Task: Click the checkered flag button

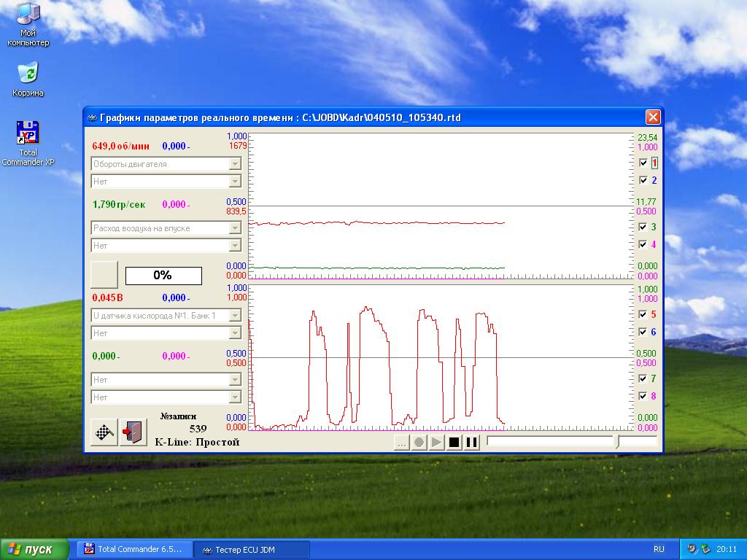Action: click(104, 432)
